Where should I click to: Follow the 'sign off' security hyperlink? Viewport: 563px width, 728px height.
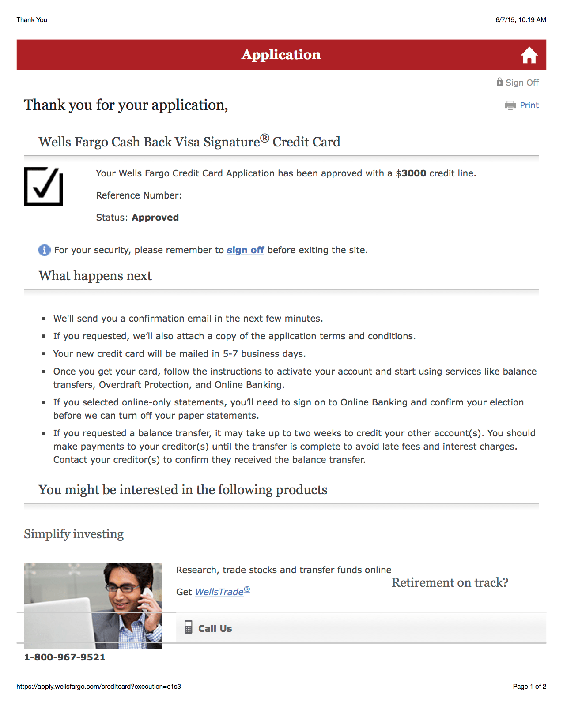(246, 250)
